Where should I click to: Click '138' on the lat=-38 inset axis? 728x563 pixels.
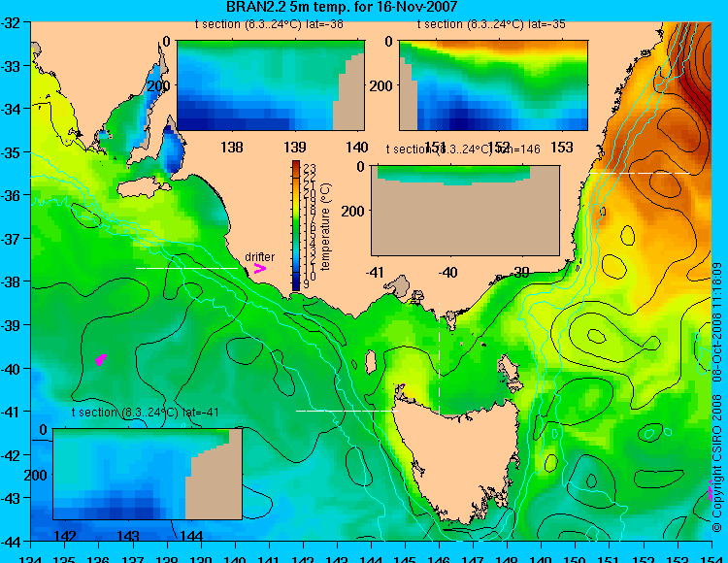[x=232, y=148]
